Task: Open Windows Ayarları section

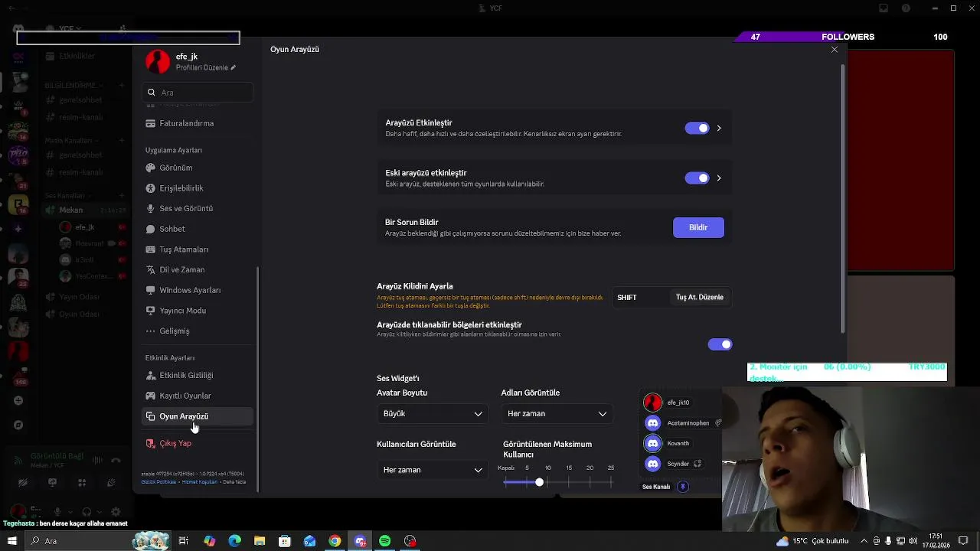Action: coord(198,290)
